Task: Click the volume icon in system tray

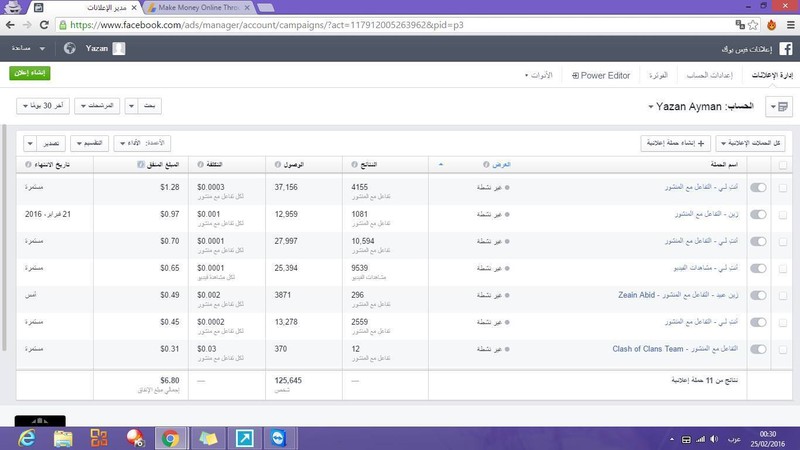Action: click(714, 439)
